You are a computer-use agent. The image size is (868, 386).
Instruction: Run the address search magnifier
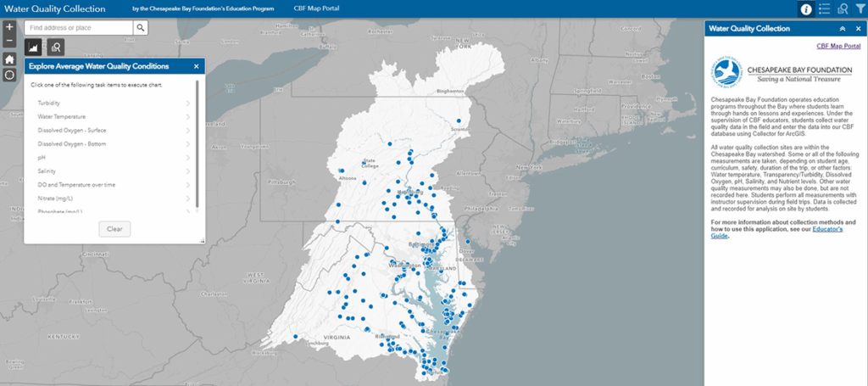(141, 28)
